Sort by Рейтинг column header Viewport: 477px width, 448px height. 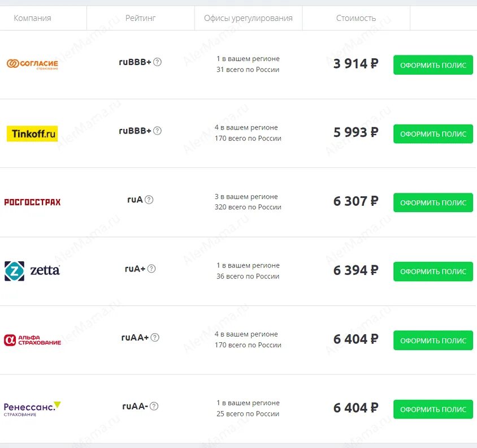coord(141,18)
